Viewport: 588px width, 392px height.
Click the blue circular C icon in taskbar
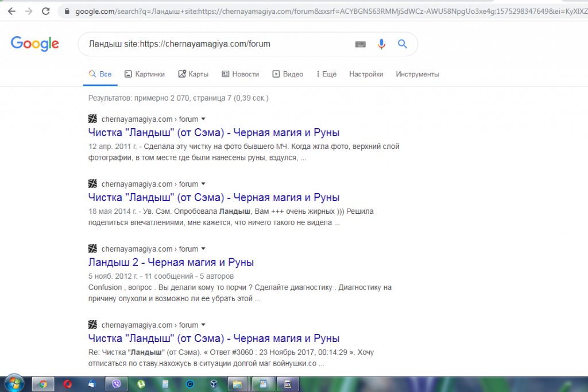189,384
